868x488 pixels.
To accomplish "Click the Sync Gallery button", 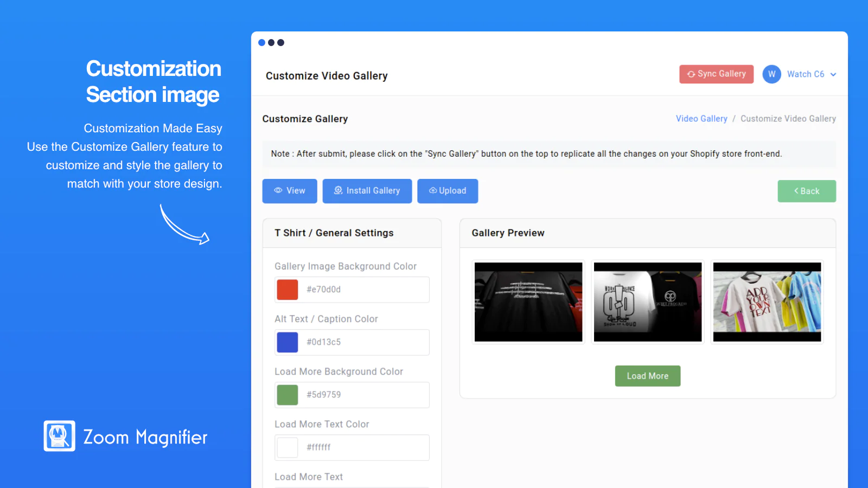I will coord(716,74).
